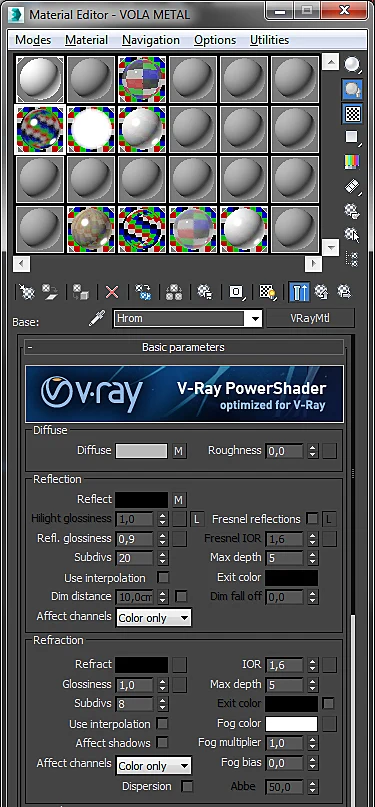
Task: Click the Refract map slot button
Action: click(179, 664)
